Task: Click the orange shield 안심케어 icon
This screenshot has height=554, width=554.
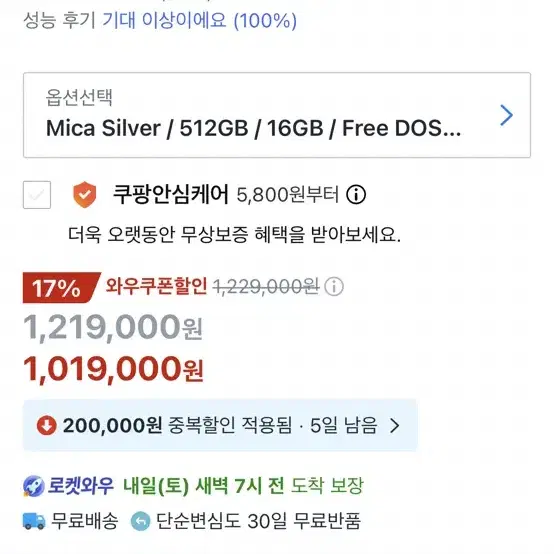Action: [x=84, y=195]
